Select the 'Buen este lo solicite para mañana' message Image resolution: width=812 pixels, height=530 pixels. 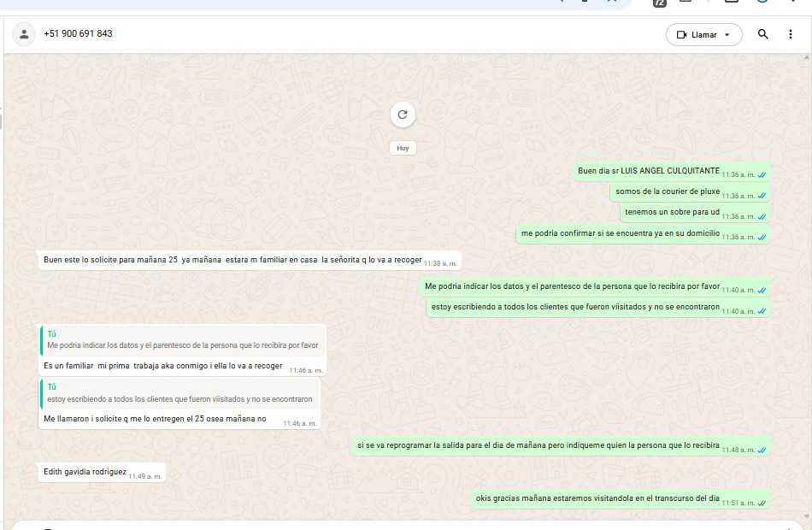point(232,260)
